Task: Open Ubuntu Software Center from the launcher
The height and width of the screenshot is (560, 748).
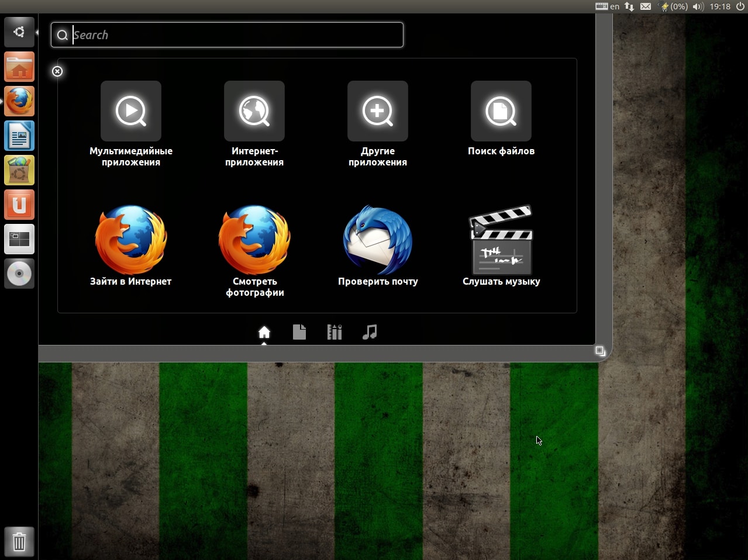Action: pyautogui.click(x=19, y=170)
